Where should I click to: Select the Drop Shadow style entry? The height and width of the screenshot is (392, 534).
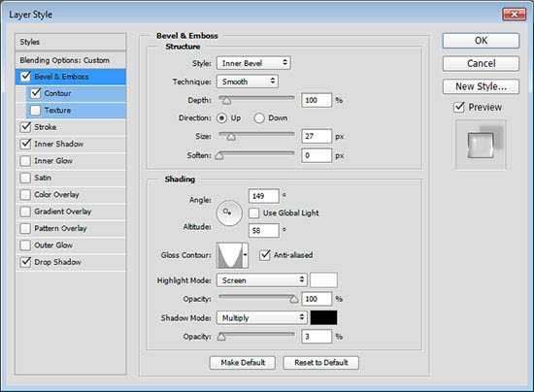coord(71,262)
